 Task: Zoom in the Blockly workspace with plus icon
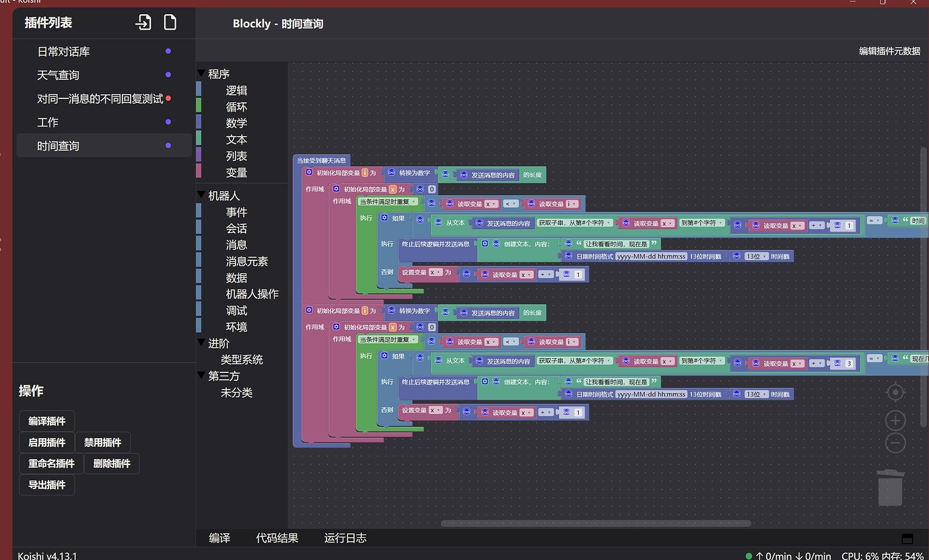(x=895, y=420)
